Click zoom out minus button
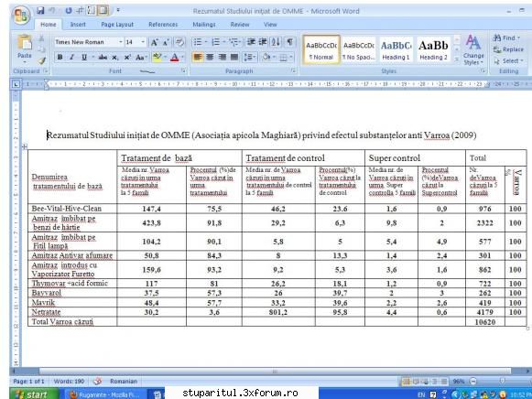 [x=473, y=382]
